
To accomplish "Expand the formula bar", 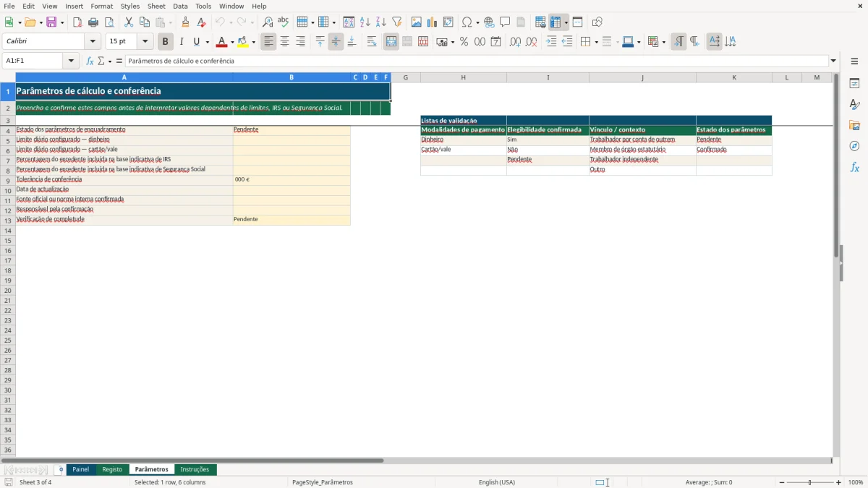I will coord(833,61).
